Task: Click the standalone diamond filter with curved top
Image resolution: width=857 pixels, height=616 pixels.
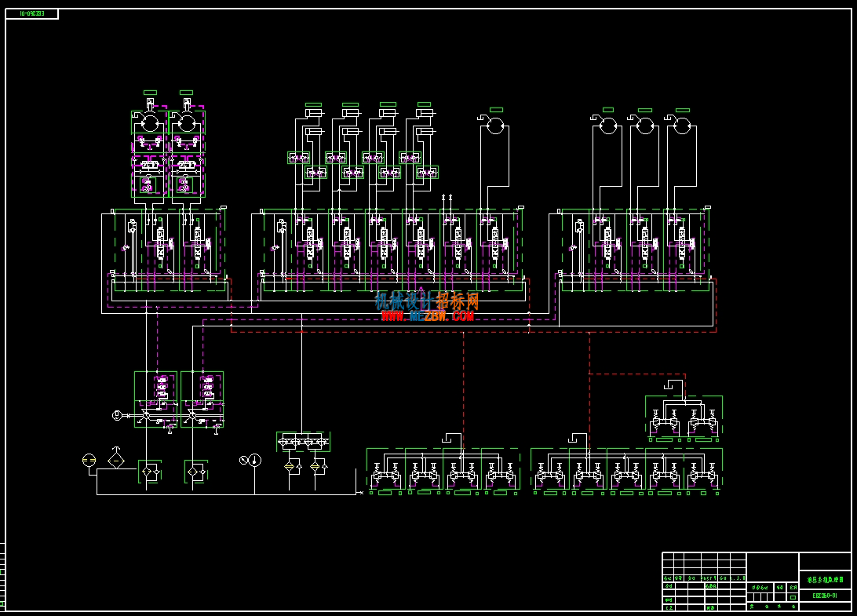Action: tap(116, 458)
